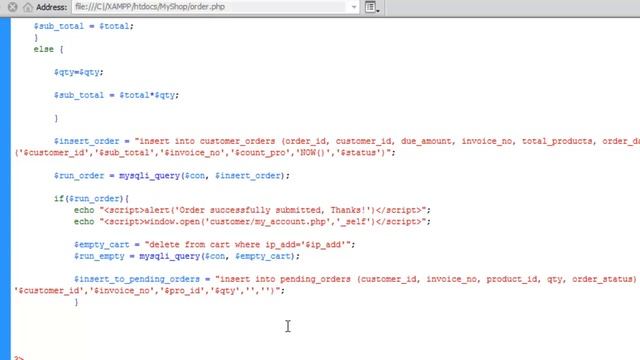This screenshot has width=640, height=360.
Task: Click 'insert into pending_orders' query text
Action: 285,279
